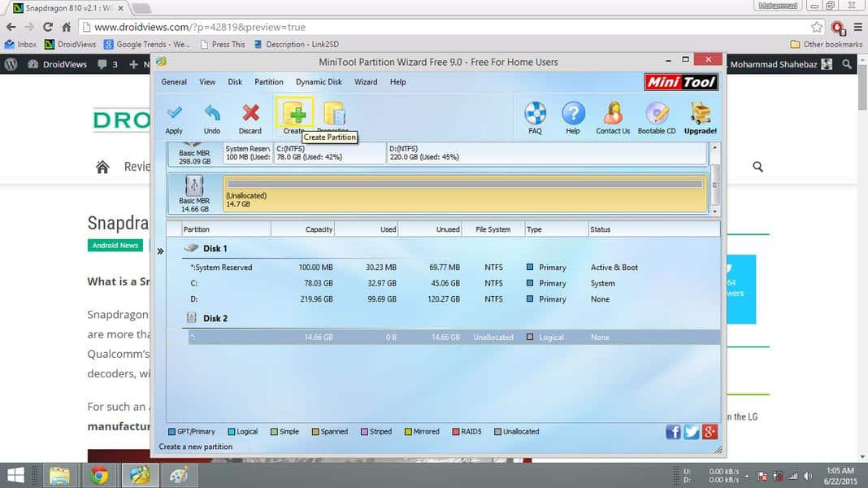Select D:(NTFS) block in disk map
This screenshot has width=868, height=488.
point(547,153)
